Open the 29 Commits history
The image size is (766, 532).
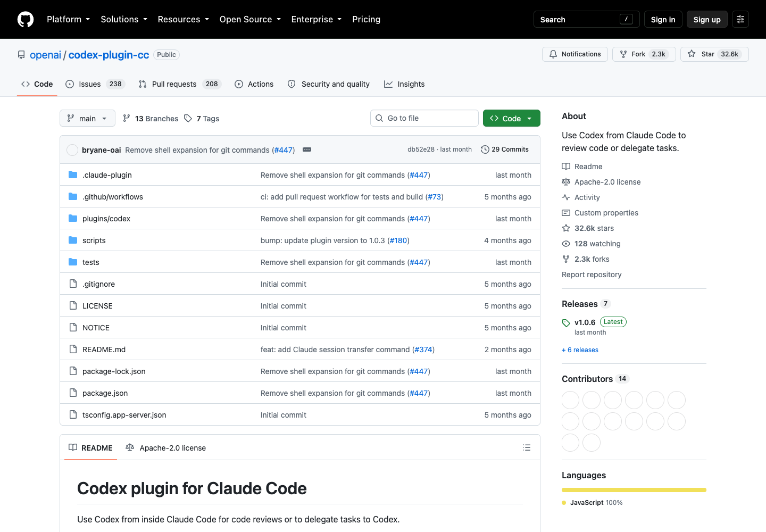pos(505,149)
